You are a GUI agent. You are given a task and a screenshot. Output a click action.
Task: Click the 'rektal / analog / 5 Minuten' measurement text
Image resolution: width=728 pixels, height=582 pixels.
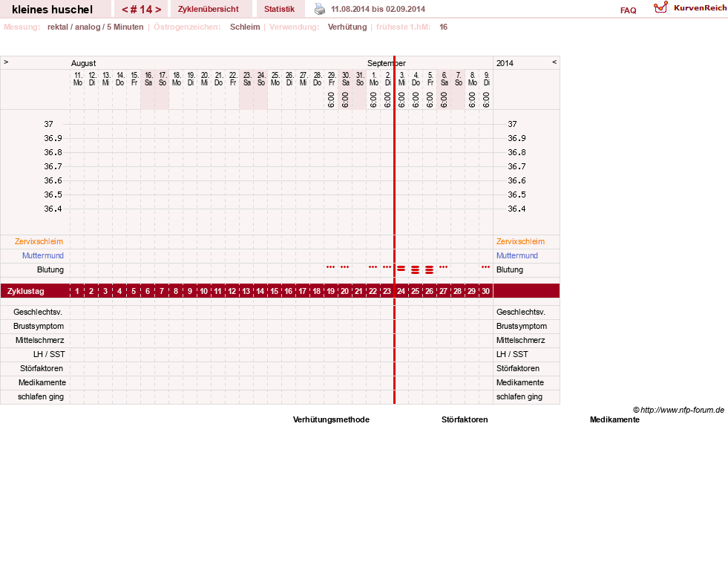coord(95,27)
